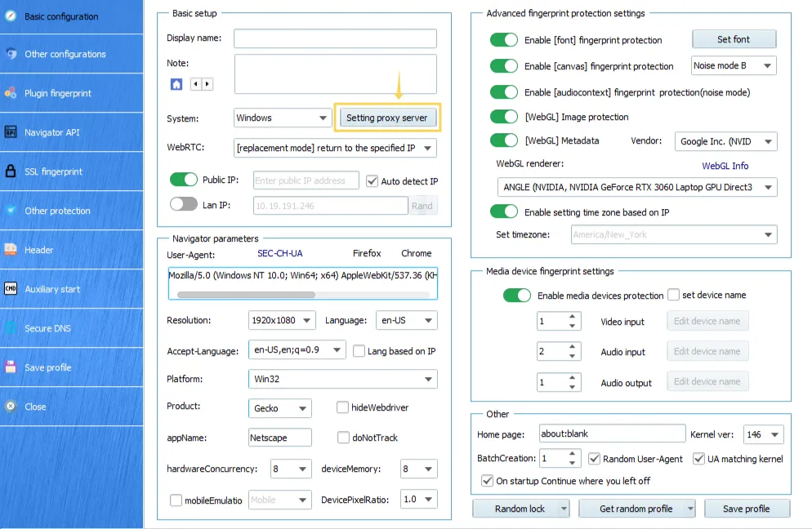Open the WebGL renderer dropdown
This screenshot has height=529, width=812.
[637, 187]
